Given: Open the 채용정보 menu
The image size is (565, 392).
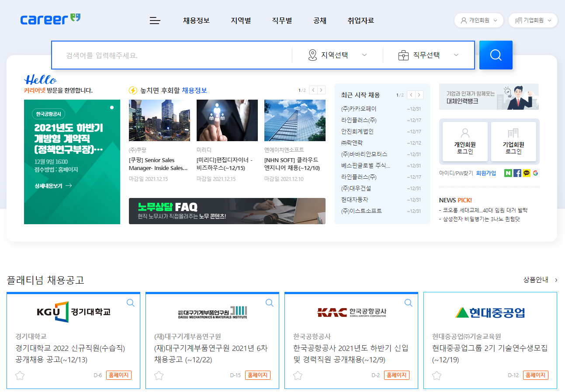Looking at the screenshot, I should click(196, 21).
